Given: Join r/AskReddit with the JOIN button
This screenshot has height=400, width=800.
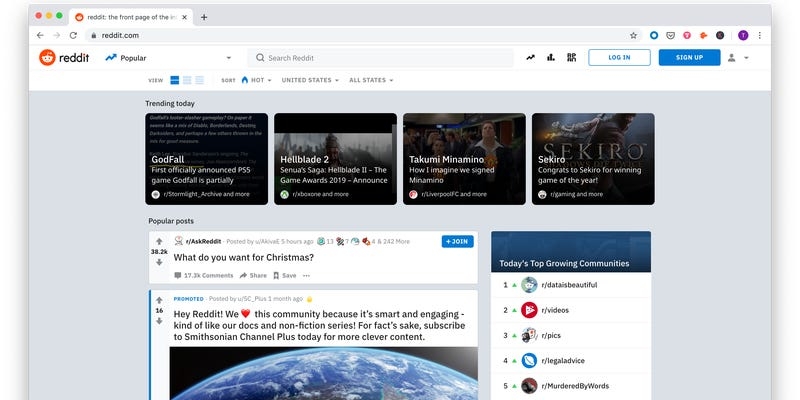Looking at the screenshot, I should 458,241.
